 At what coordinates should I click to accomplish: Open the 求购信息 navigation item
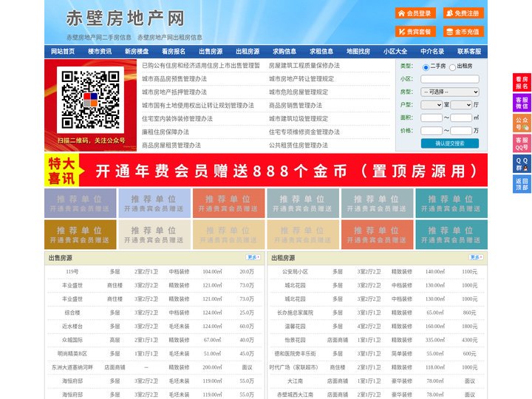point(284,52)
